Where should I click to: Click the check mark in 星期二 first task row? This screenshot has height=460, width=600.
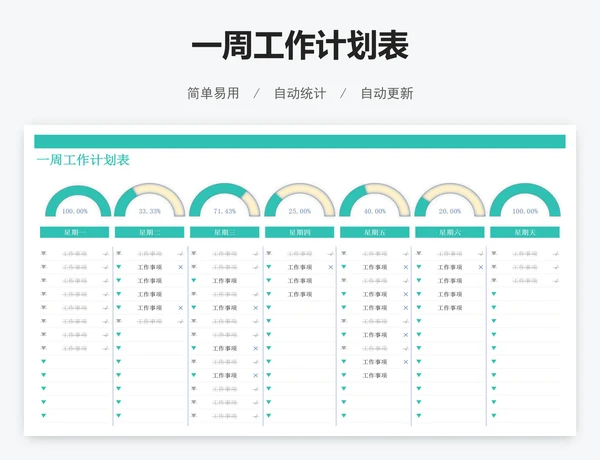click(x=181, y=254)
